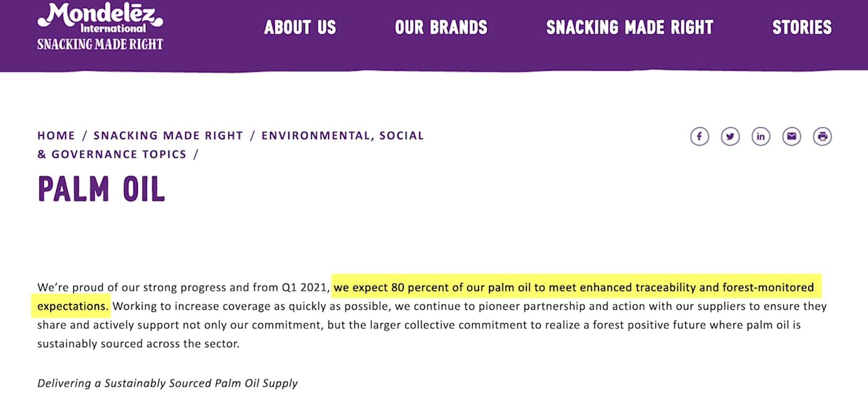The height and width of the screenshot is (397, 868).
Task: Share page via Twitter icon
Action: [730, 136]
